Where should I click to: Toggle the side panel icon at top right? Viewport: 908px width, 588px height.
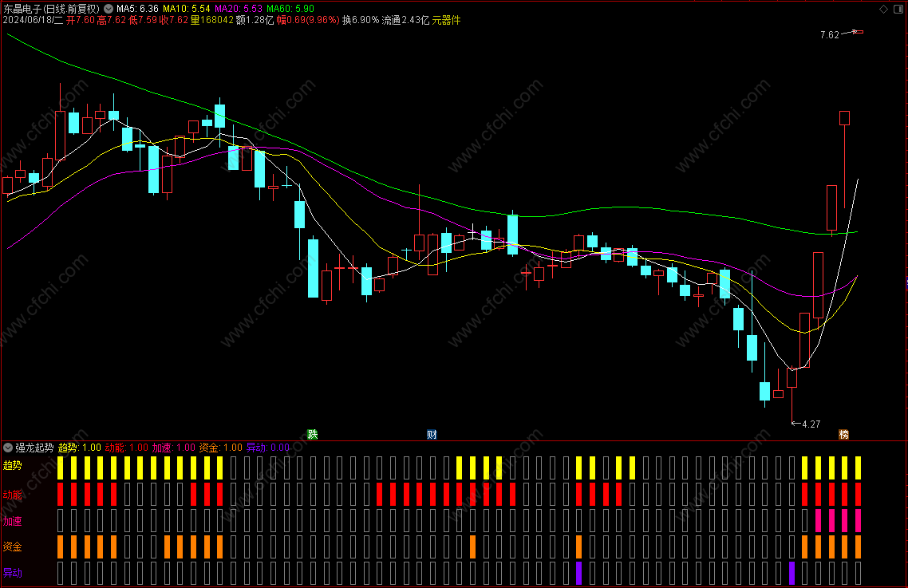pyautogui.click(x=898, y=9)
